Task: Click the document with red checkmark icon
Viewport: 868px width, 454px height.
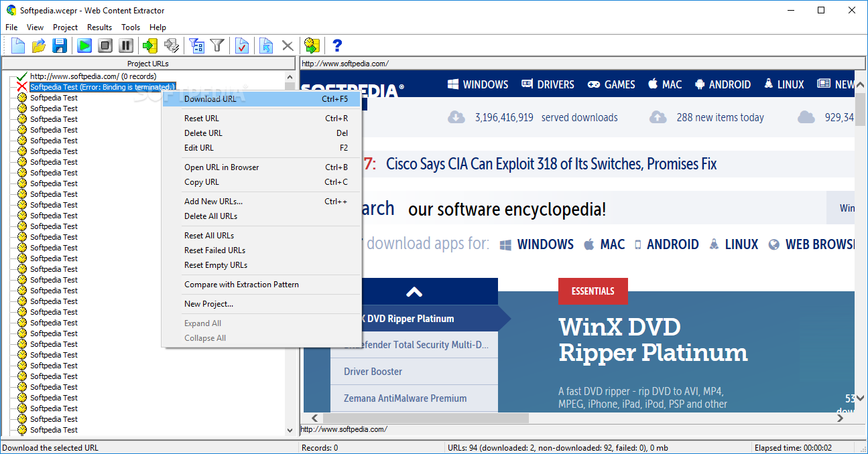Action: pos(242,46)
